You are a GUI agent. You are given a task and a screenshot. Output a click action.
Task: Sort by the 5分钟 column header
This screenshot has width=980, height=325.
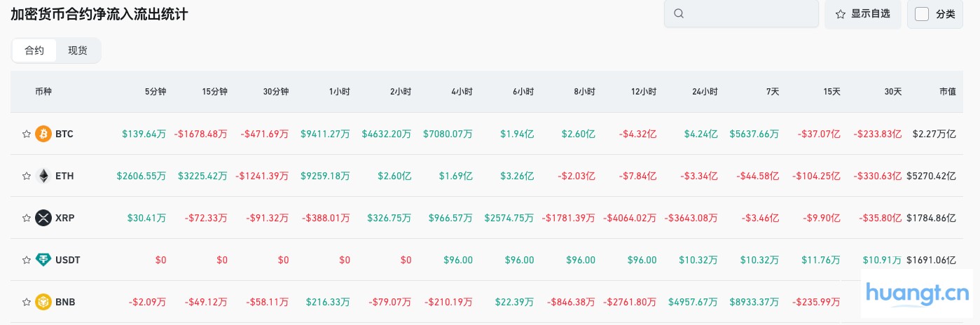[x=155, y=91]
